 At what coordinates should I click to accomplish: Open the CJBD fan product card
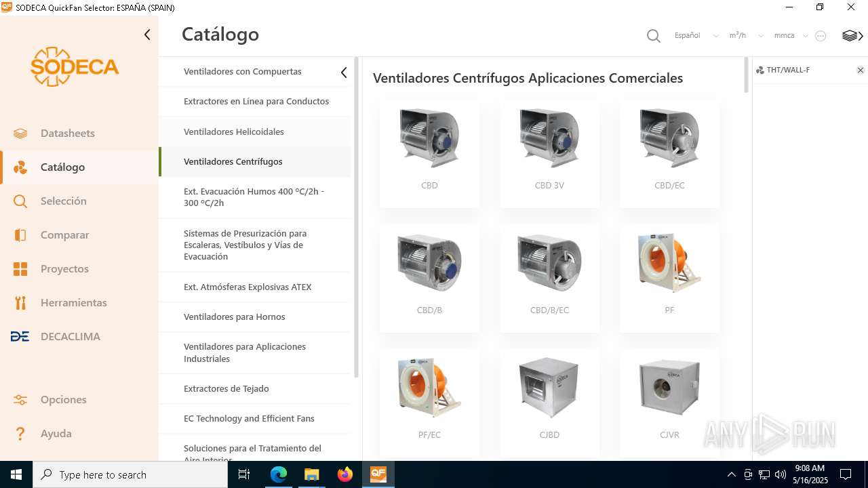pos(549,403)
